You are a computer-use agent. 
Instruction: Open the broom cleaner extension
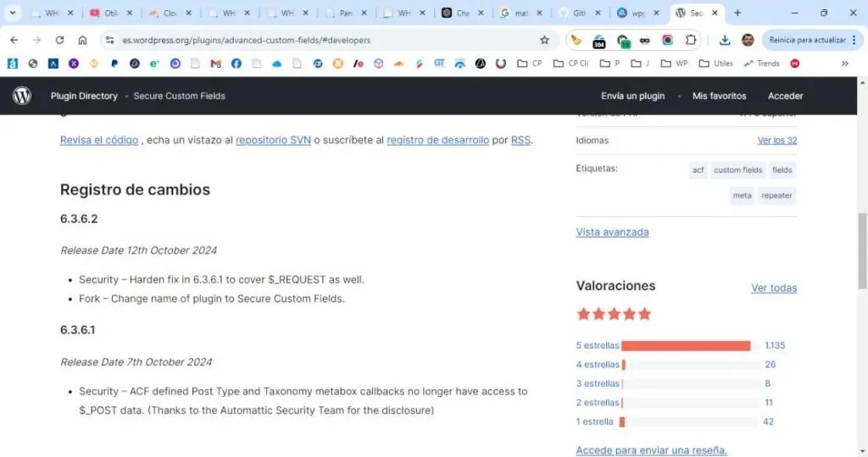[576, 40]
